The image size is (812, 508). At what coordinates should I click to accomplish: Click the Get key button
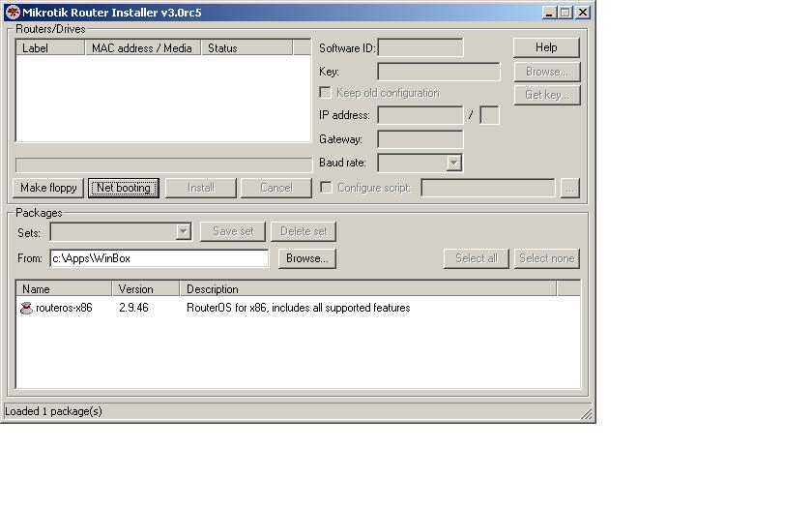[547, 95]
